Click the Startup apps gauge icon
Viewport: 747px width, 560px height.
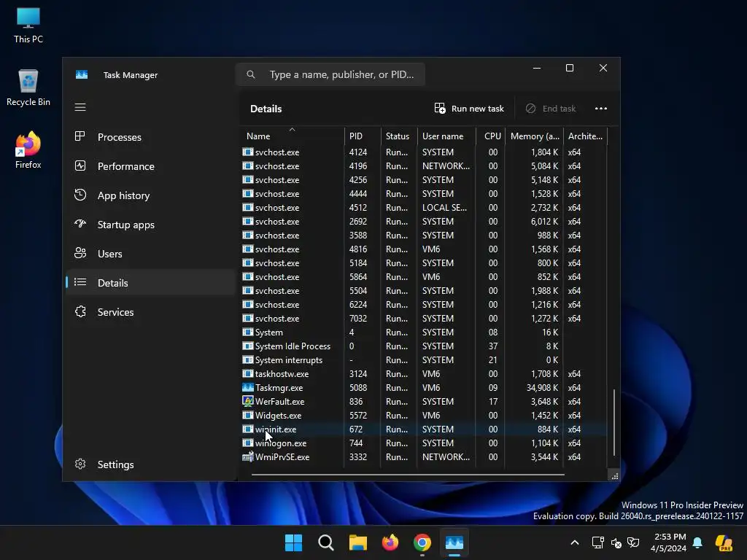click(x=80, y=224)
